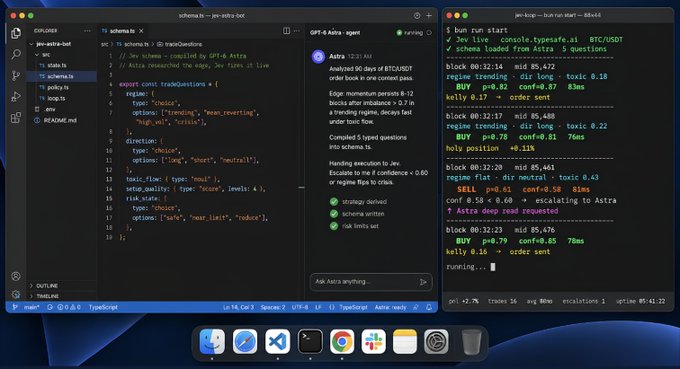Click tradeQuestions in the breadcrumb
The height and width of the screenshot is (369, 680).
(x=183, y=44)
